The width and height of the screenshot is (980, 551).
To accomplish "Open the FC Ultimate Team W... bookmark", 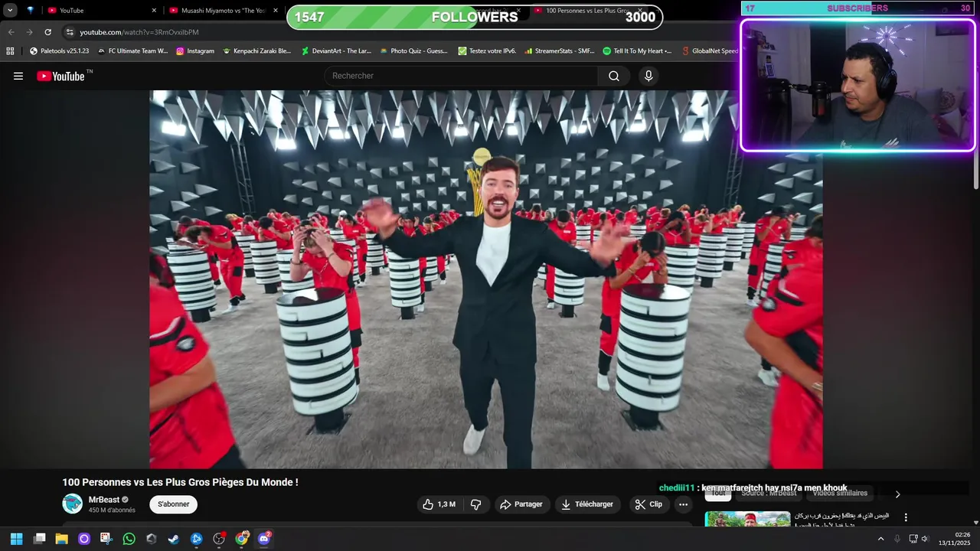I will pyautogui.click(x=132, y=51).
